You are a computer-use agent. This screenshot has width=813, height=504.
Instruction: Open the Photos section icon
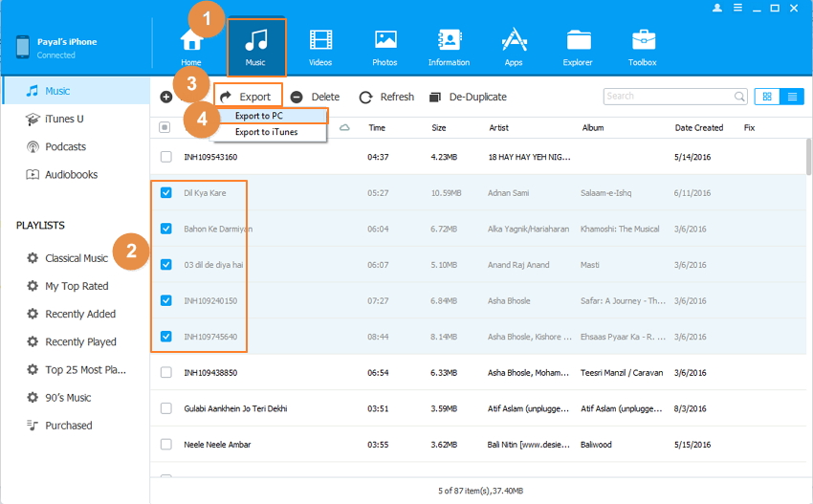click(385, 41)
